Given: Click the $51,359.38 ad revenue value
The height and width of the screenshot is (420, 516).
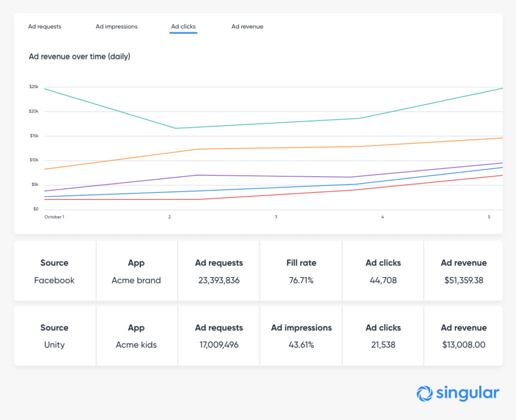Looking at the screenshot, I should pyautogui.click(x=464, y=281).
